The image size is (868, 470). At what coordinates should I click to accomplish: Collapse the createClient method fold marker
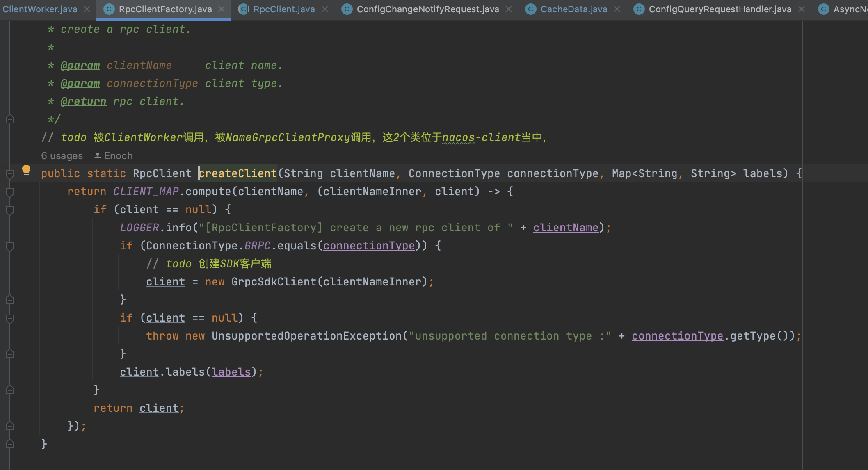pyautogui.click(x=10, y=174)
